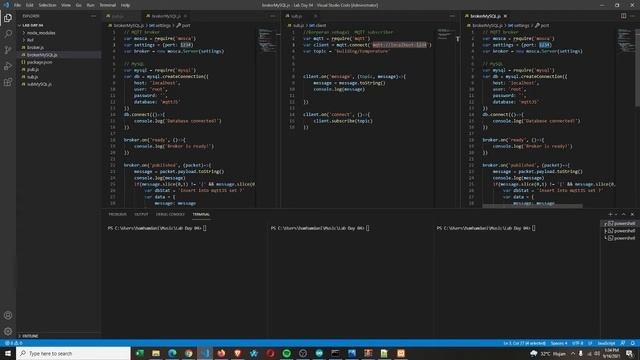Image resolution: width=640 pixels, height=360 pixels.
Task: Open the Source Control view
Action: click(8, 50)
